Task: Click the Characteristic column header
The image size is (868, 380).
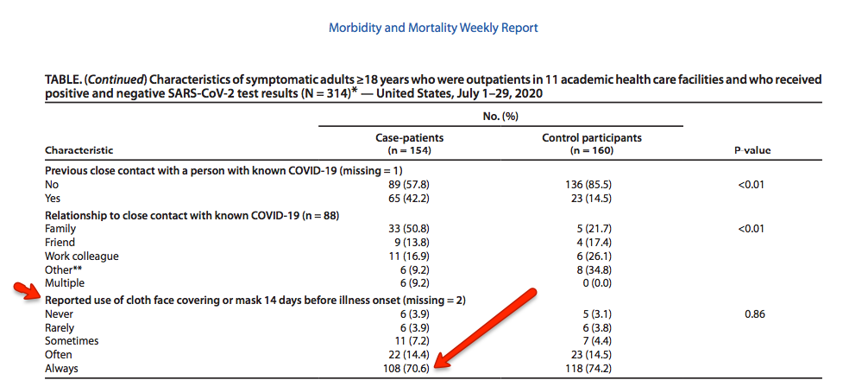Action: point(79,150)
